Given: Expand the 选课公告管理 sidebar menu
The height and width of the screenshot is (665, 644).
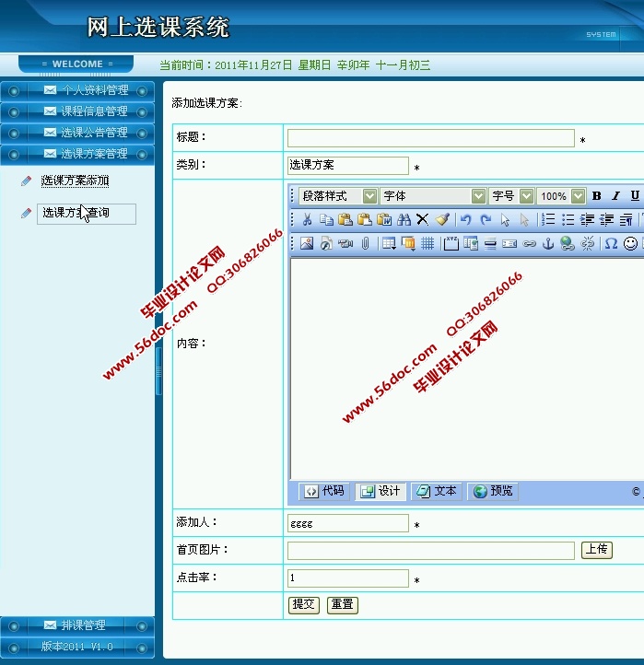Looking at the screenshot, I should 77,133.
